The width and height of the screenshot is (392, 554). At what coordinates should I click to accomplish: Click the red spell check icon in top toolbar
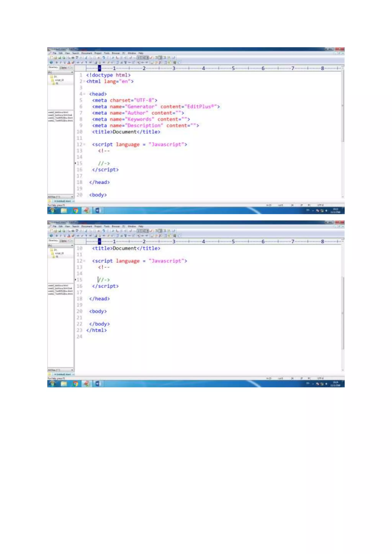coord(151,58)
